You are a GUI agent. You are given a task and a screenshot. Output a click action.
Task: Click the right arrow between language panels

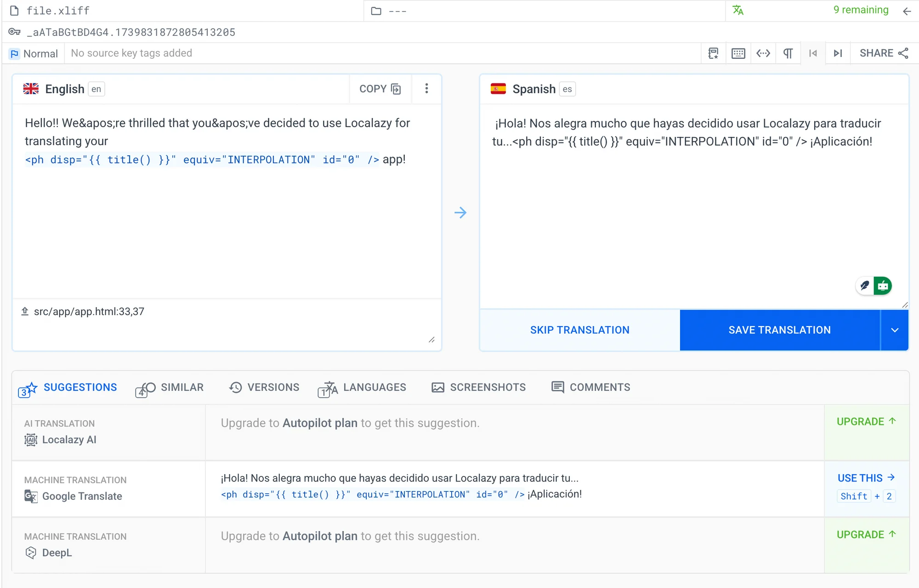(x=460, y=213)
